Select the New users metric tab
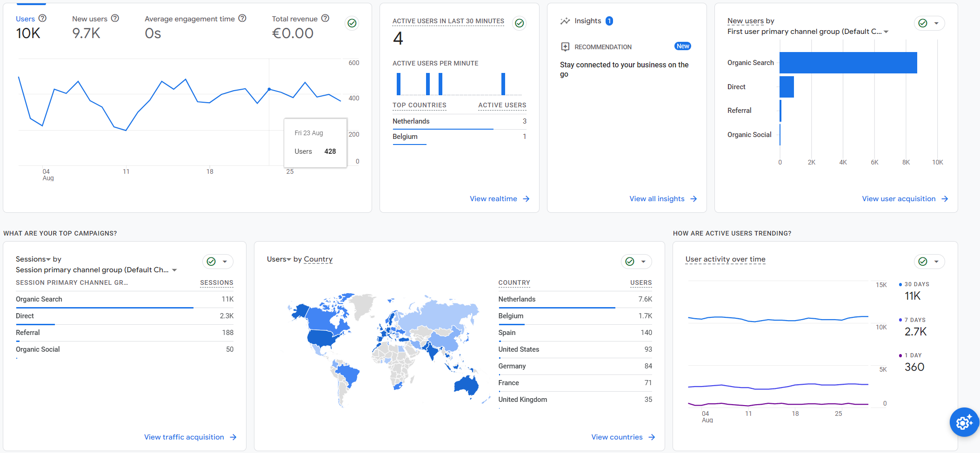This screenshot has width=980, height=453. coord(95,26)
